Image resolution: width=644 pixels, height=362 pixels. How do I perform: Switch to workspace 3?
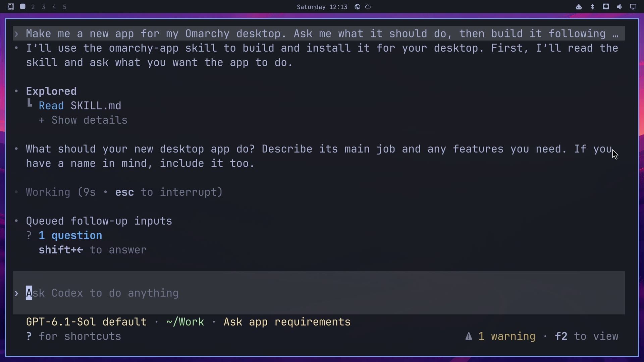44,7
